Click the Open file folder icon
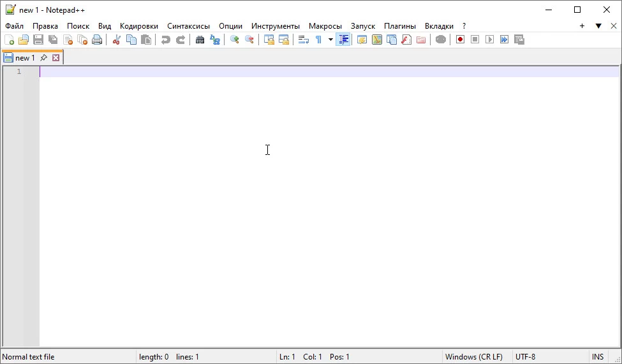The width and height of the screenshot is (622, 364). click(24, 40)
